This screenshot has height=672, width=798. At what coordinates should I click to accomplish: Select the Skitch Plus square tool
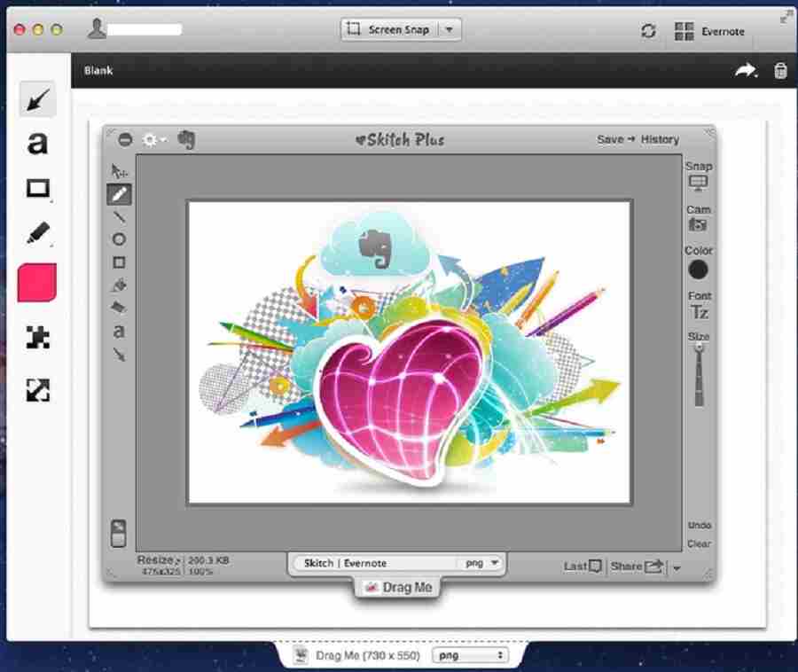point(119,262)
